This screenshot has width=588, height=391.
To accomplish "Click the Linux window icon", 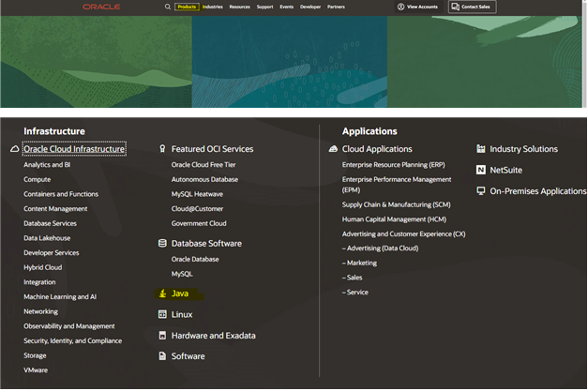I will point(162,314).
